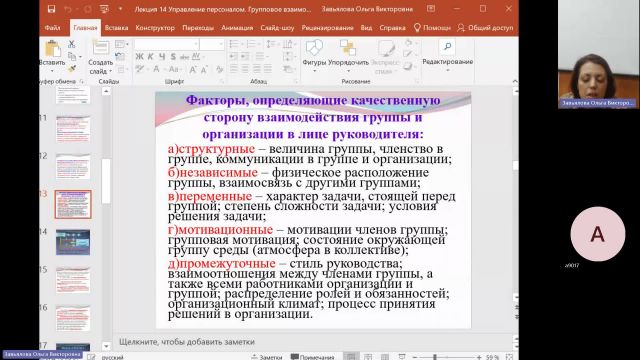640x360 pixels.
Task: Switch to the Слайд-шоу tab
Action: point(277,28)
